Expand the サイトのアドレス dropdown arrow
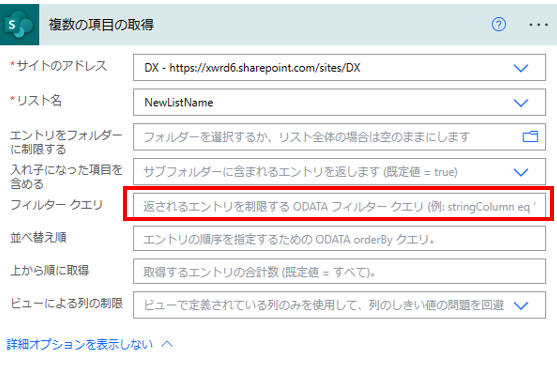Image resolution: width=557 pixels, height=366 pixels. pyautogui.click(x=521, y=68)
